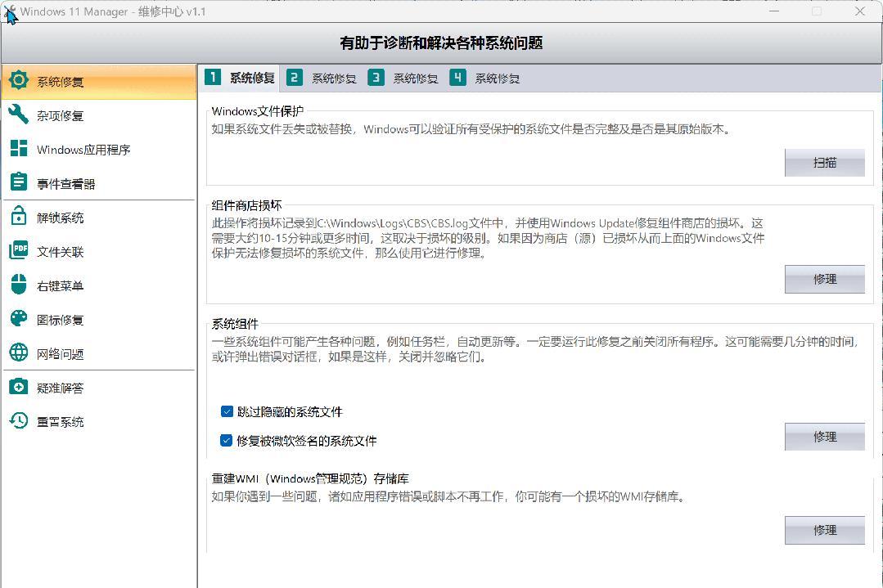The height and width of the screenshot is (588, 883).
Task: Open 文件关联 sidebar section
Action: [99, 252]
